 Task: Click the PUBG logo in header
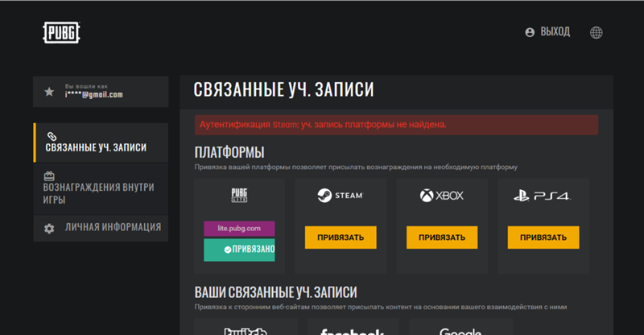pos(61,32)
